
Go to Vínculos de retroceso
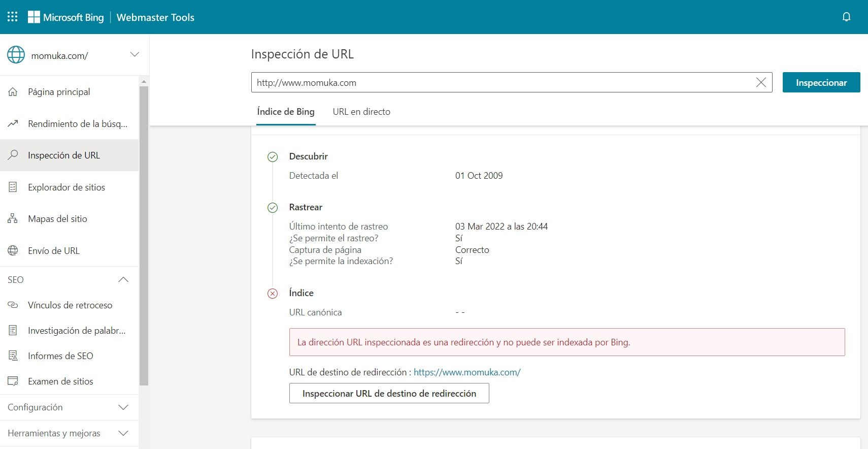[x=69, y=305]
